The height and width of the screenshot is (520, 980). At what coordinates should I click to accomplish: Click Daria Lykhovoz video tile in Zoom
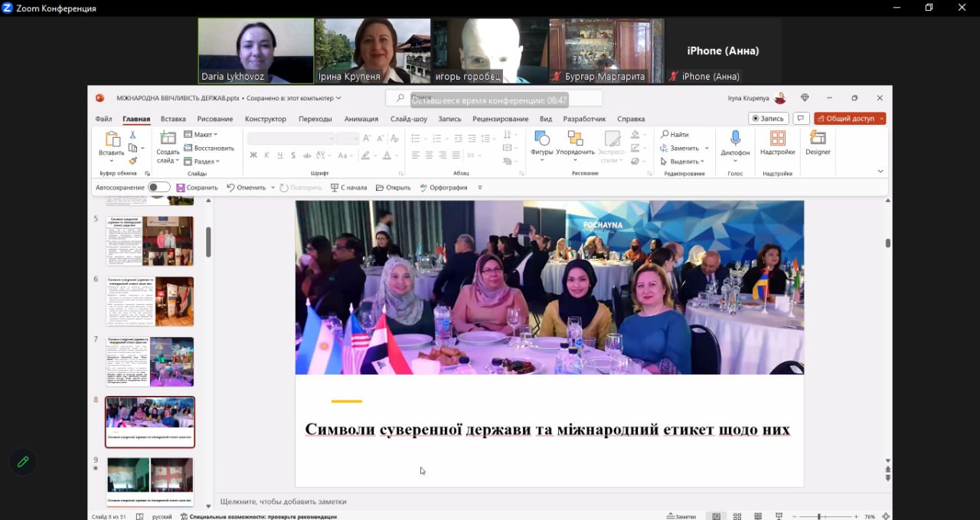pyautogui.click(x=256, y=51)
